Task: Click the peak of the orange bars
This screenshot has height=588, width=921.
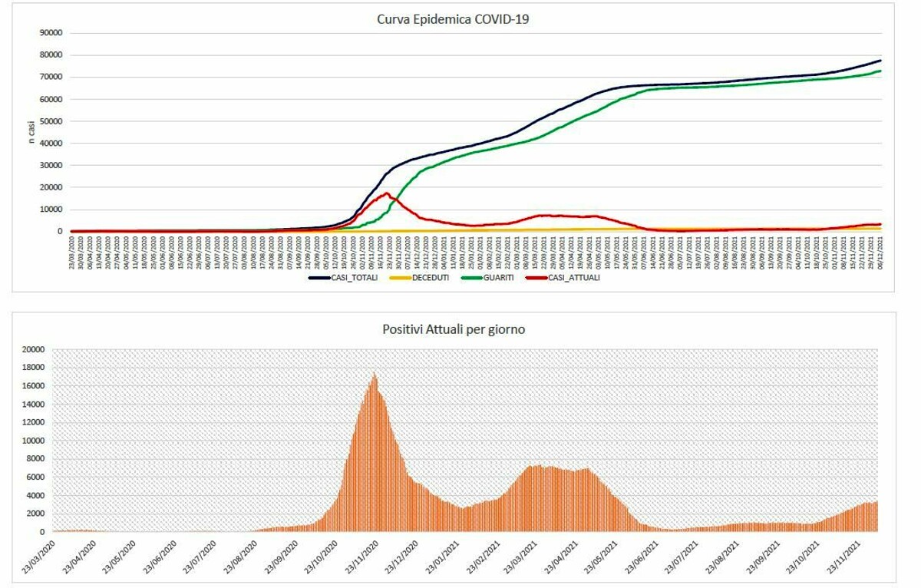Action: [x=375, y=374]
